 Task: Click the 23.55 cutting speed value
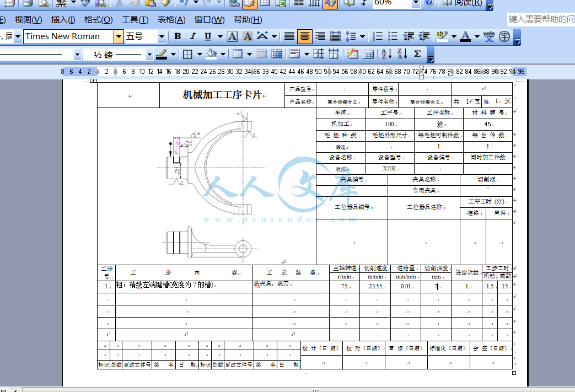tap(376, 286)
